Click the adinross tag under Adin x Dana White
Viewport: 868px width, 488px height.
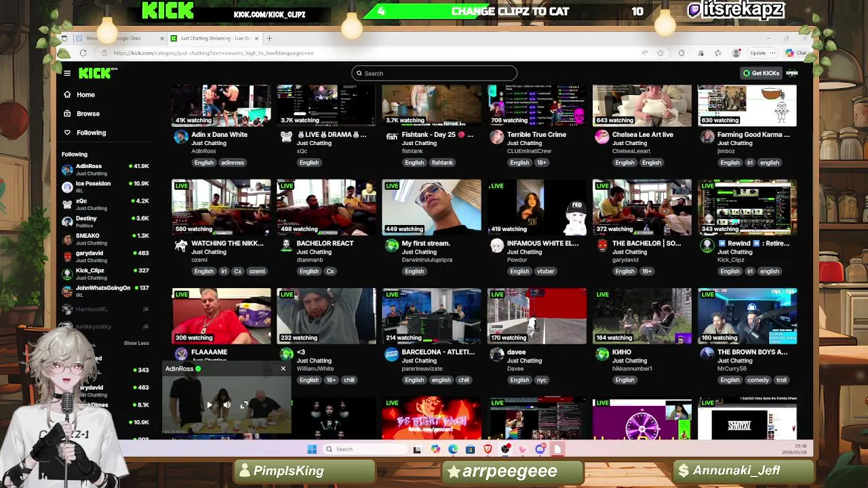coord(233,163)
